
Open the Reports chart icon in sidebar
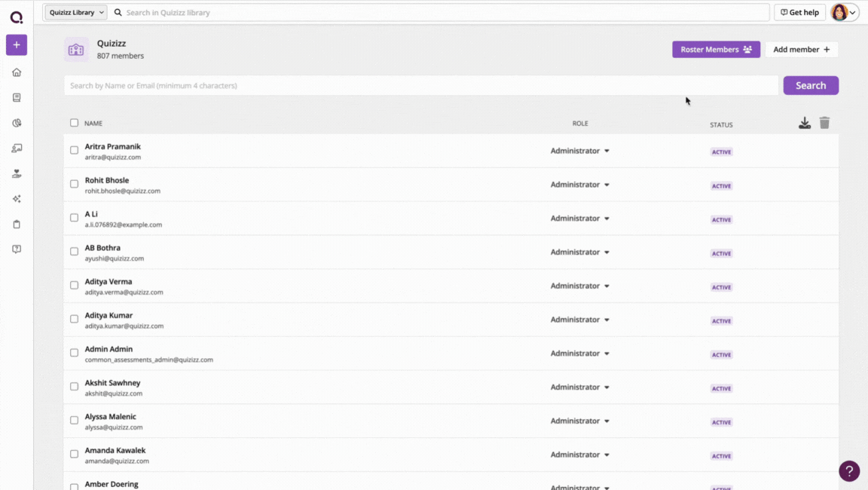(17, 123)
